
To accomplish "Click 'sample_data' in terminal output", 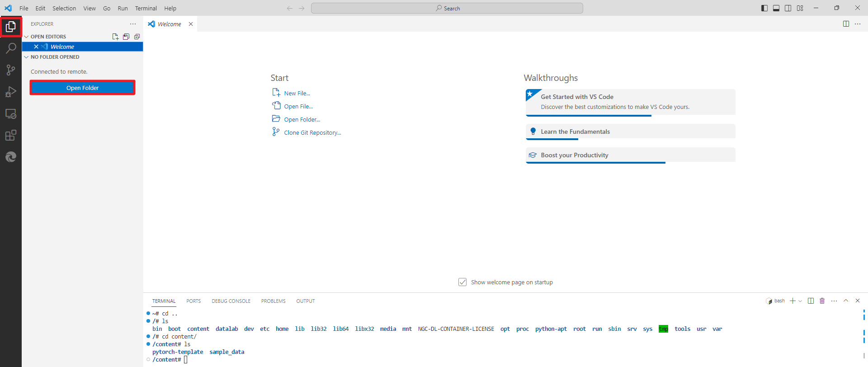I will pos(227,352).
